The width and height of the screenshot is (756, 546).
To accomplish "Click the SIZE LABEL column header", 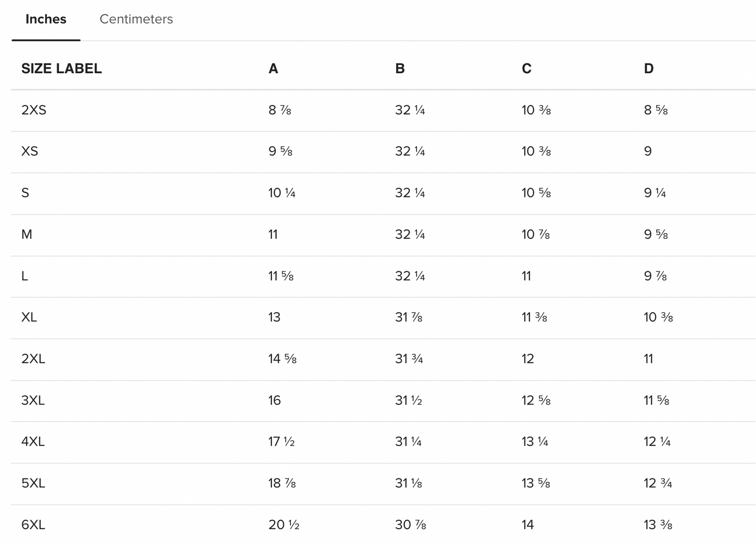I will tap(61, 69).
